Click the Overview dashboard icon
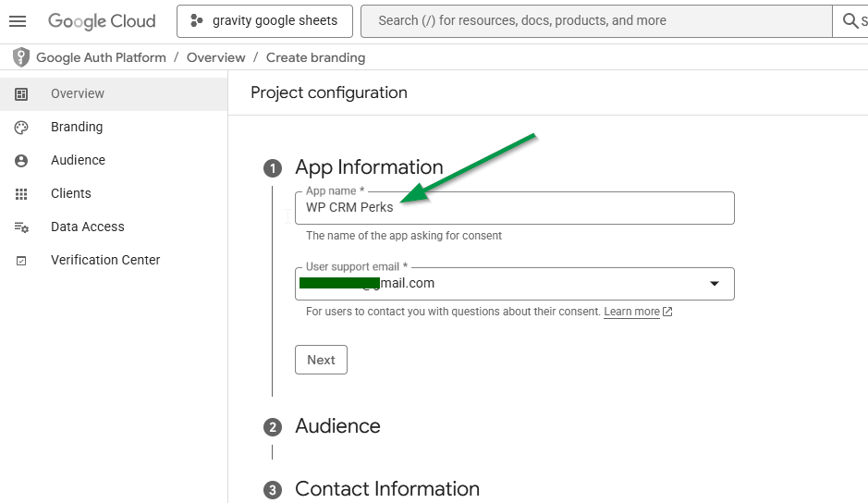The height and width of the screenshot is (503, 868). (21, 94)
